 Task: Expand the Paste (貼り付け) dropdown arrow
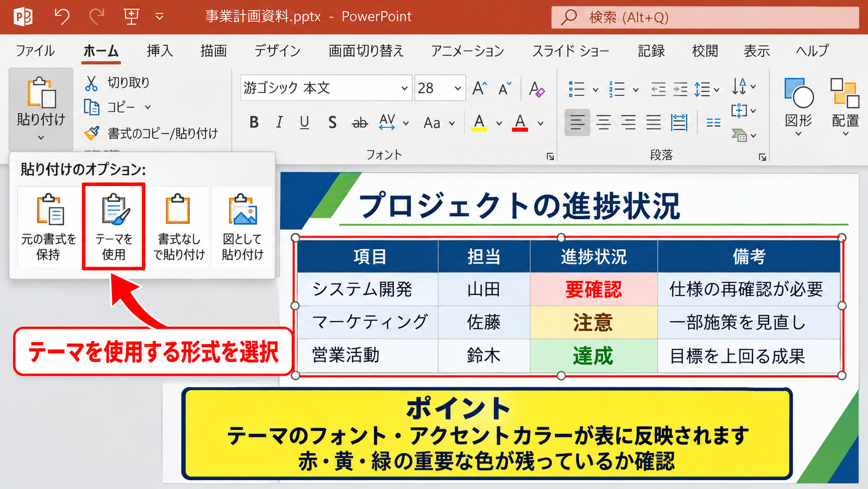click(x=41, y=138)
